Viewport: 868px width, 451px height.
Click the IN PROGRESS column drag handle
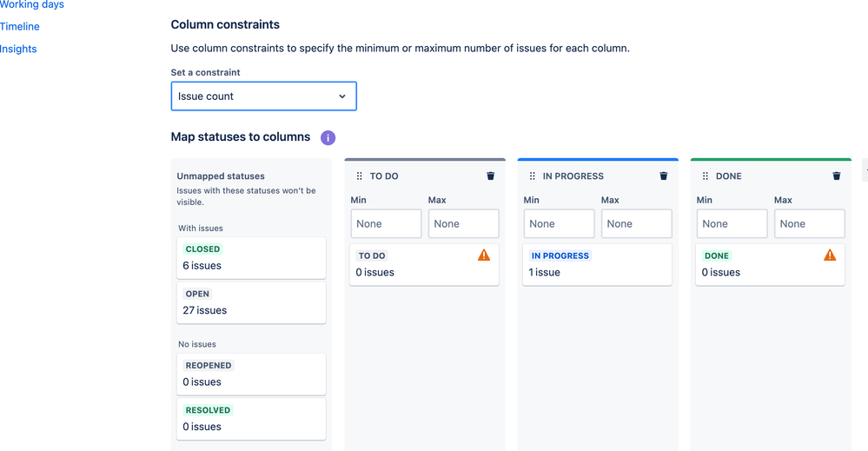pyautogui.click(x=533, y=176)
